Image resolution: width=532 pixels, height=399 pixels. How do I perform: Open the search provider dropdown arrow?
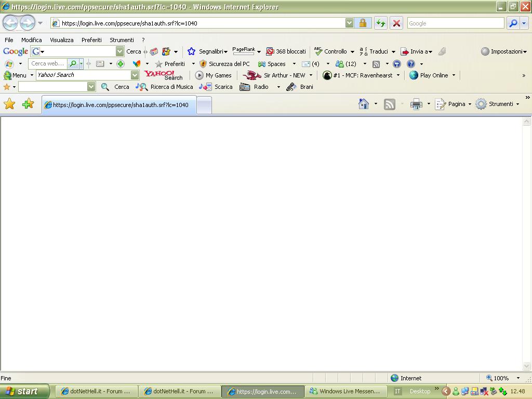pyautogui.click(x=524, y=23)
